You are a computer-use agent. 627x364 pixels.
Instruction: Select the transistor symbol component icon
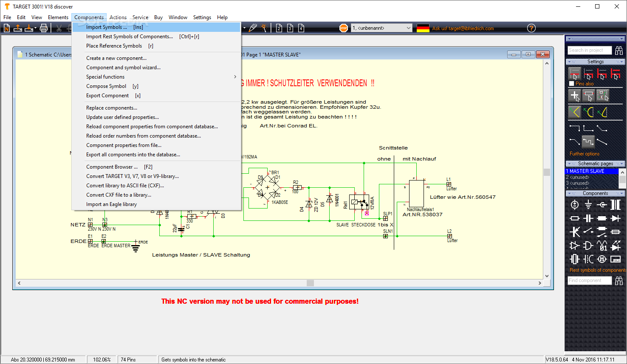(575, 232)
